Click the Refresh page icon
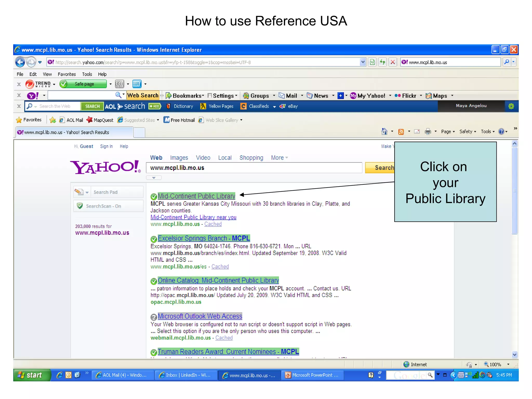Viewport: 532px width, 399px height. (x=382, y=62)
